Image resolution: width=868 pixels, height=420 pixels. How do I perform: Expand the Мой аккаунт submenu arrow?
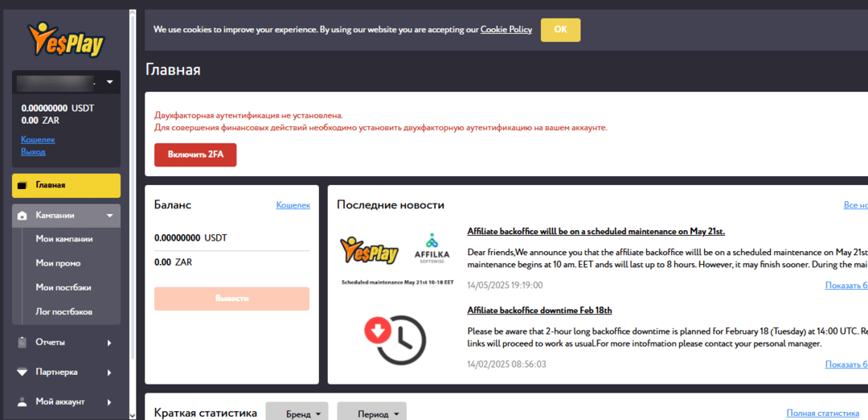tap(109, 401)
